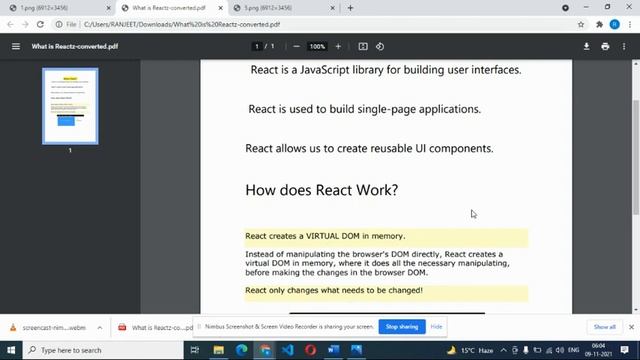Switch to the 1.png tab
640x360 pixels.
tap(59, 8)
